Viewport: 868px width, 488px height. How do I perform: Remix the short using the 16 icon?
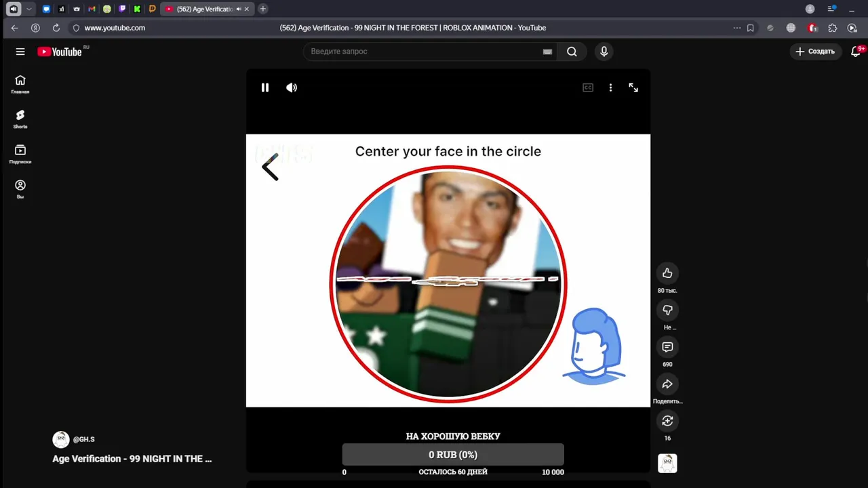click(667, 421)
